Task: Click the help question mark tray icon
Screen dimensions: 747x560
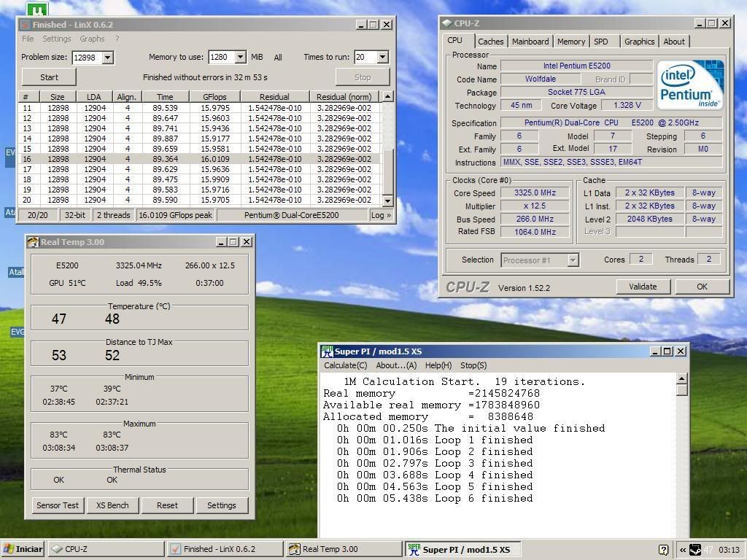Action: coord(663,550)
